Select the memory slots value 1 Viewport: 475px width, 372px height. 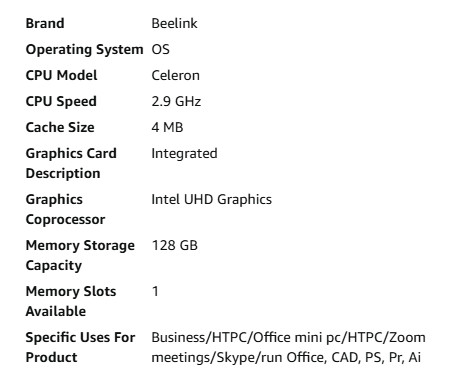[x=155, y=291]
